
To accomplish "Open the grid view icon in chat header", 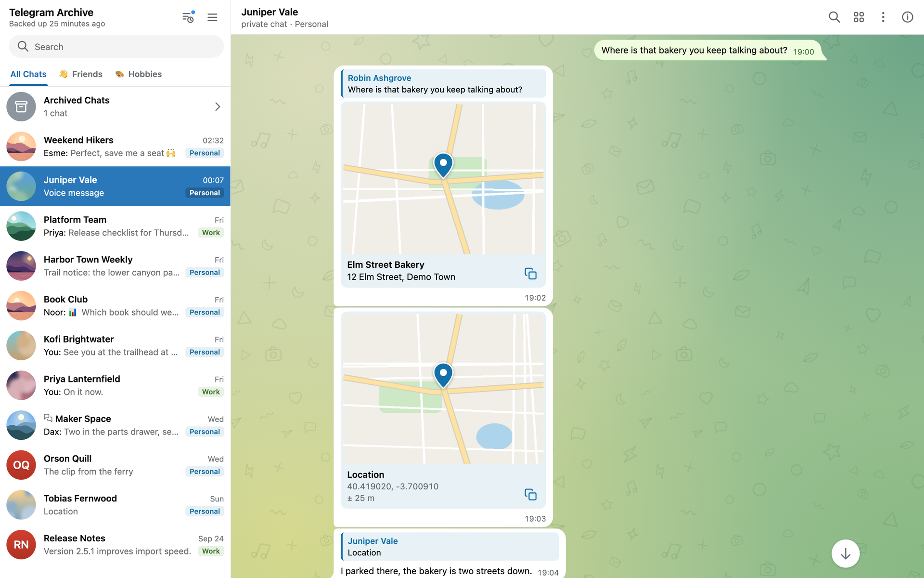I will [859, 17].
